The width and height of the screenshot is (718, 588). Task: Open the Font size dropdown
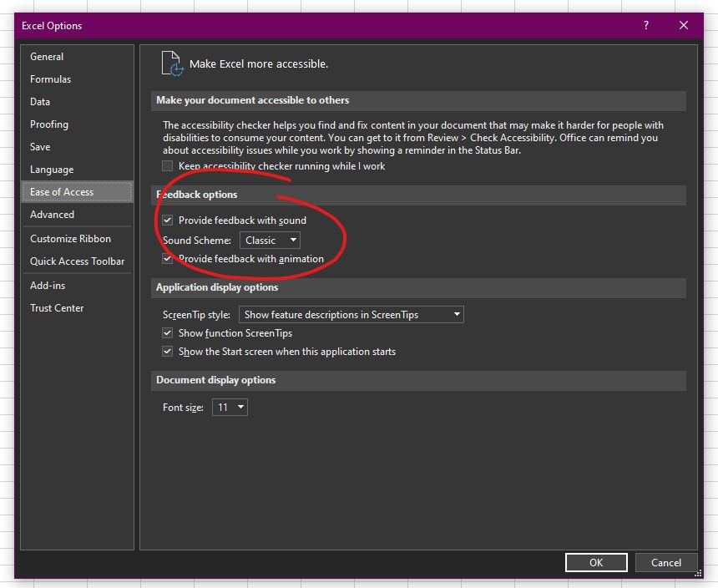tap(230, 407)
